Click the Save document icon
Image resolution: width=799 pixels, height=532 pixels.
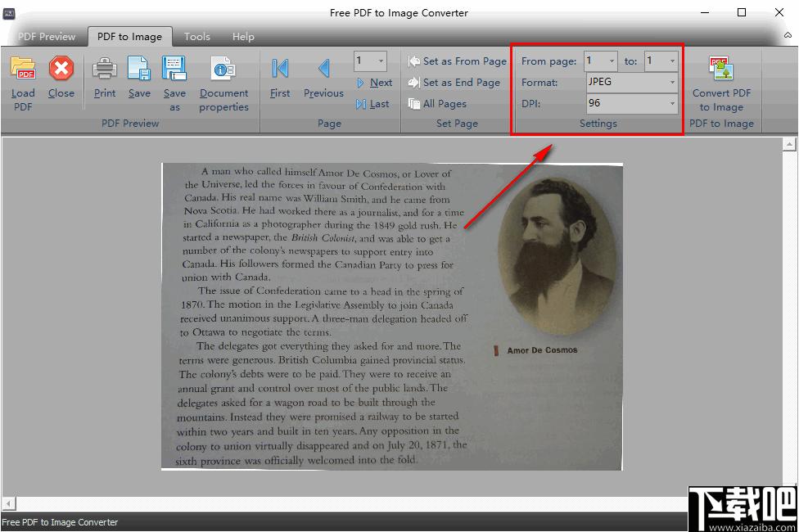pyautogui.click(x=139, y=69)
